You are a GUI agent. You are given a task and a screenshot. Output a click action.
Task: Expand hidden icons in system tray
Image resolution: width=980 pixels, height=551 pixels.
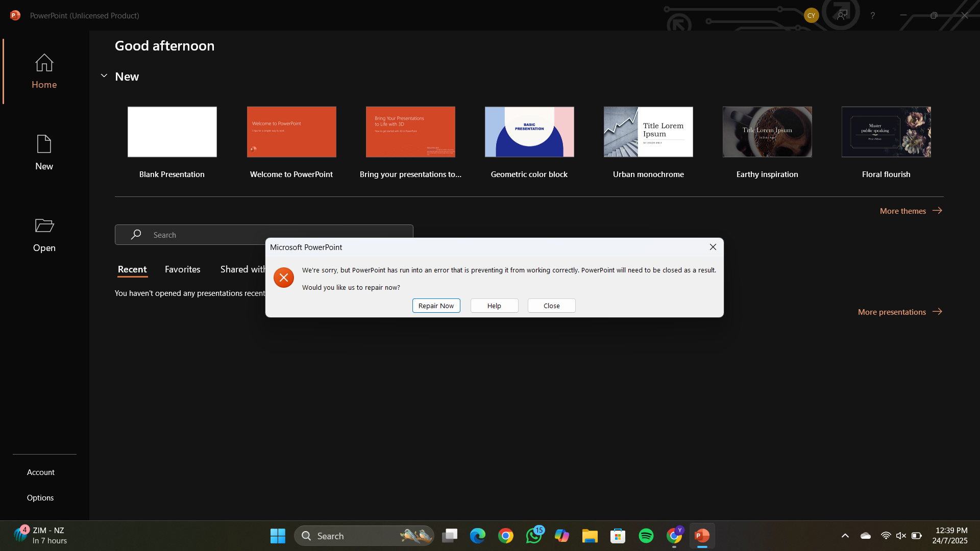pos(845,536)
